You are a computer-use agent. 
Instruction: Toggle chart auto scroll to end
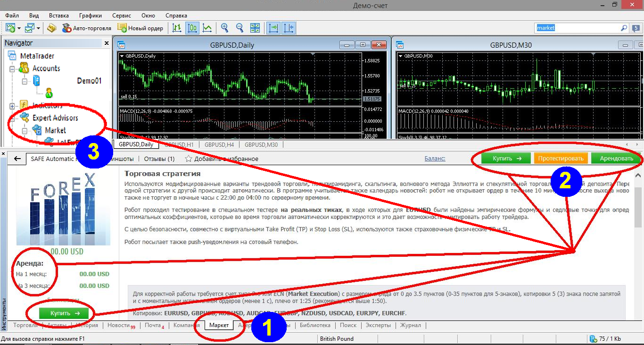[273, 28]
